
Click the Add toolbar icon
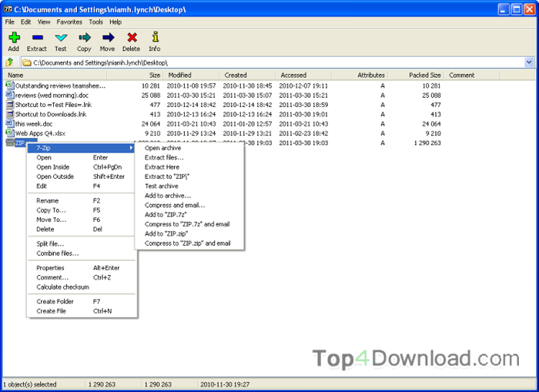pos(14,37)
